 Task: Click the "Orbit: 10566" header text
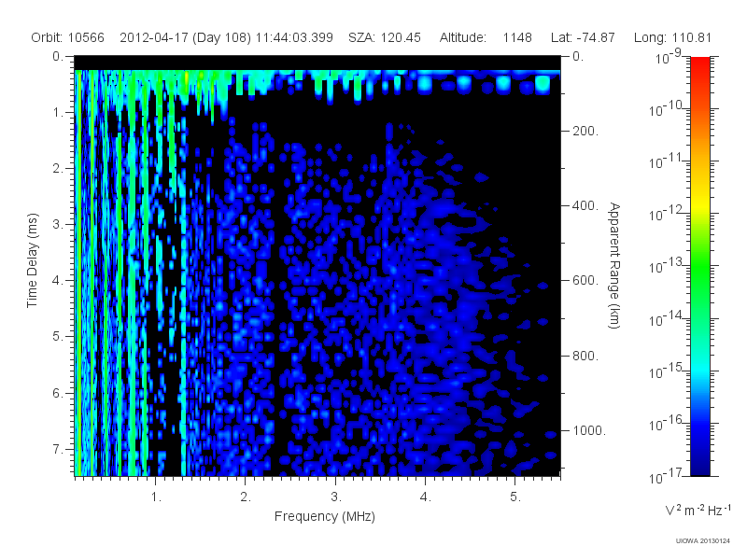(x=67, y=37)
